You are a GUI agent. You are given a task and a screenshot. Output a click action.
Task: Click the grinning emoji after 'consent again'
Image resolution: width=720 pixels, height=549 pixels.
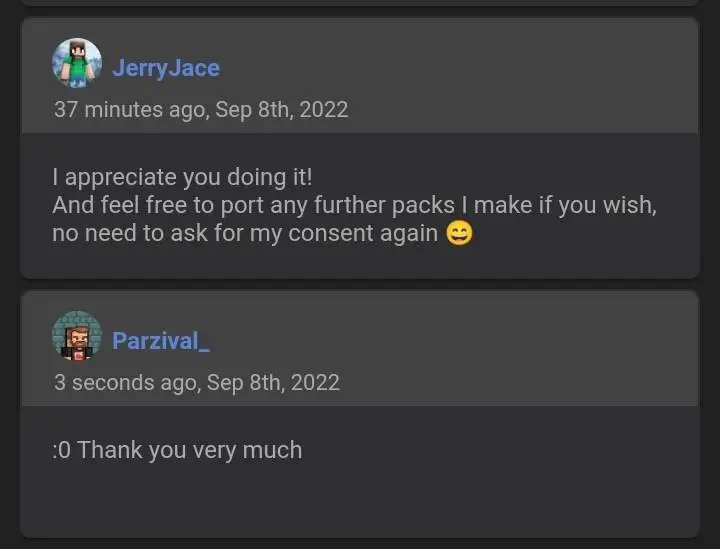click(459, 234)
